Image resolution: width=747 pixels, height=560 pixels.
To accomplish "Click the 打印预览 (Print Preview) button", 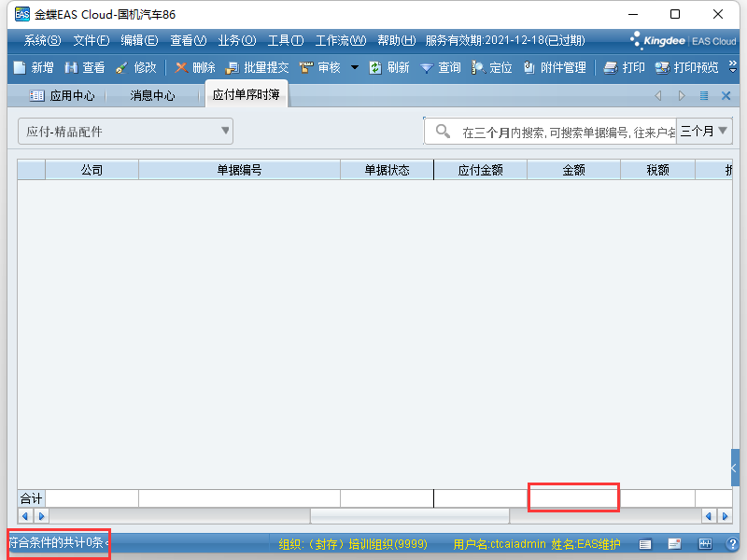I will coord(686,68).
